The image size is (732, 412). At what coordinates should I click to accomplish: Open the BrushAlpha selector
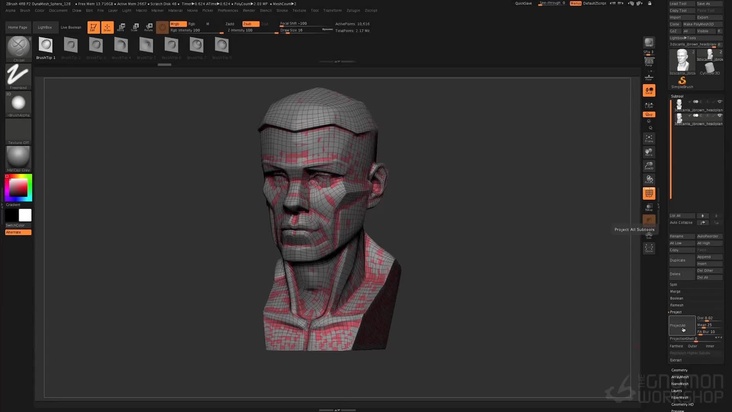tap(19, 104)
